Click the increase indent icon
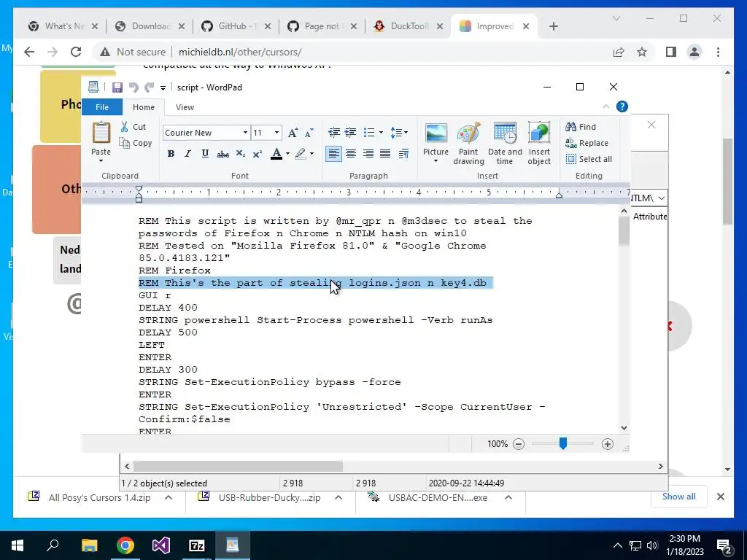Image resolution: width=747 pixels, height=560 pixels. (x=351, y=133)
